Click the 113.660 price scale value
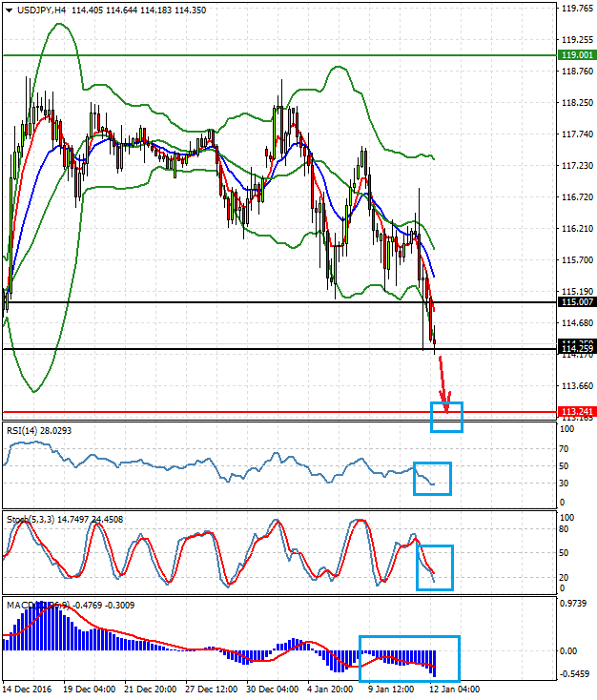This screenshot has height=700, width=597. click(577, 385)
